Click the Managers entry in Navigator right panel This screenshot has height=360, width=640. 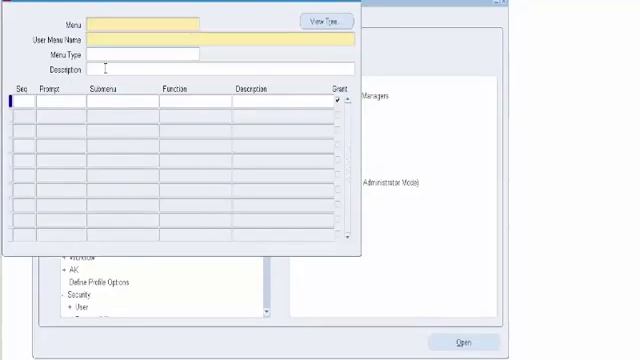pos(375,96)
